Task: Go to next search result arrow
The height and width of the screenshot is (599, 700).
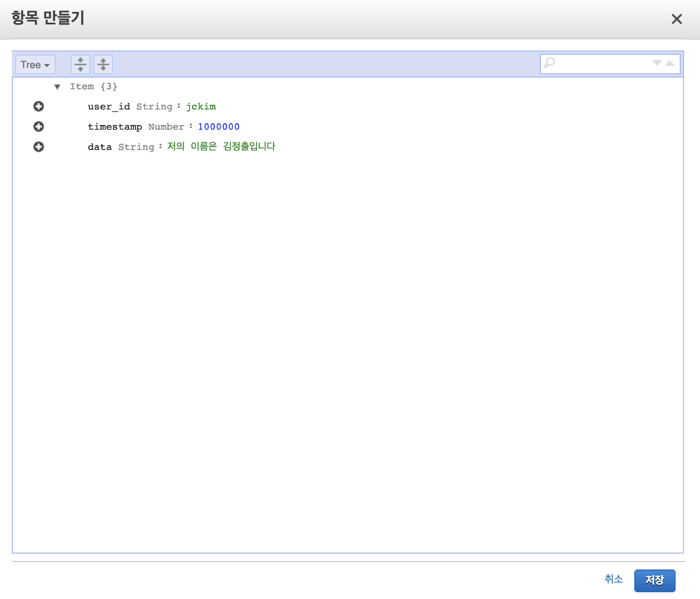Action: tap(657, 63)
